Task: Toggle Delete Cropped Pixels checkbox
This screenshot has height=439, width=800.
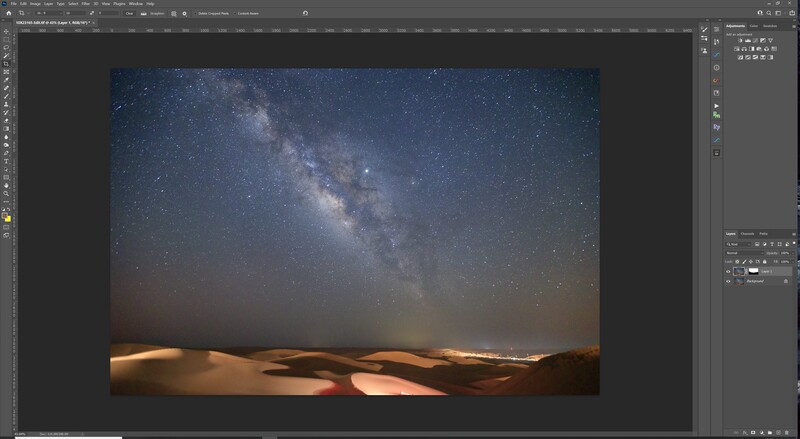Action: tap(195, 13)
